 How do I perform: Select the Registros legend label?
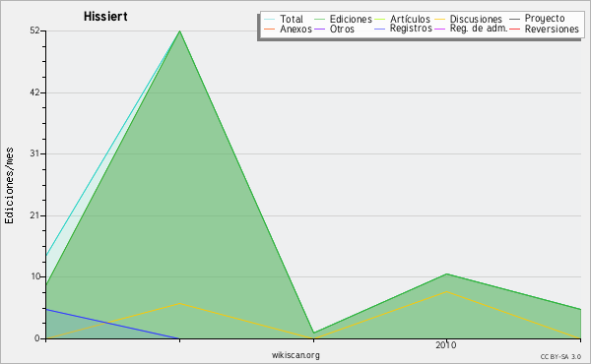point(411,29)
